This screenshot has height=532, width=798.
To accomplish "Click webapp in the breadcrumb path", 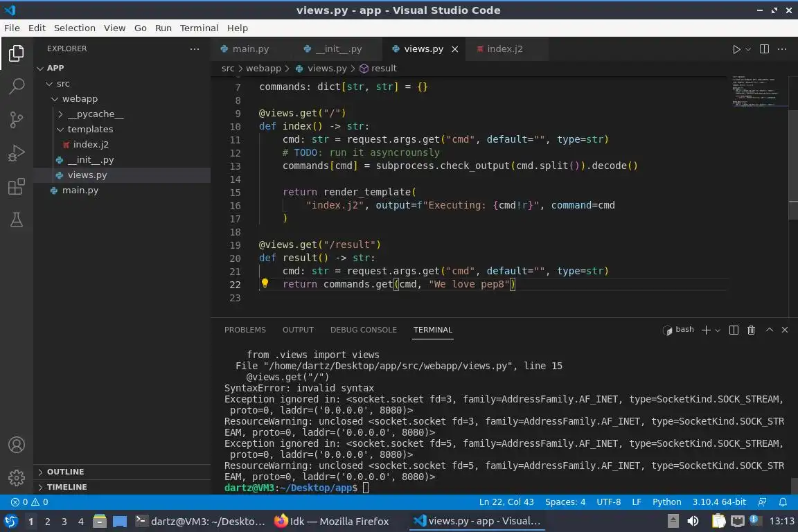I will [263, 68].
